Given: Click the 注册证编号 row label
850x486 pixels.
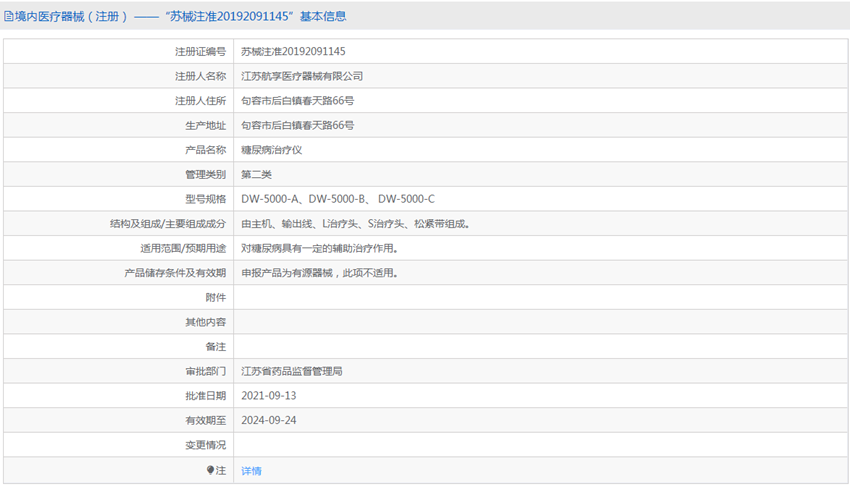Looking at the screenshot, I should pyautogui.click(x=200, y=51).
